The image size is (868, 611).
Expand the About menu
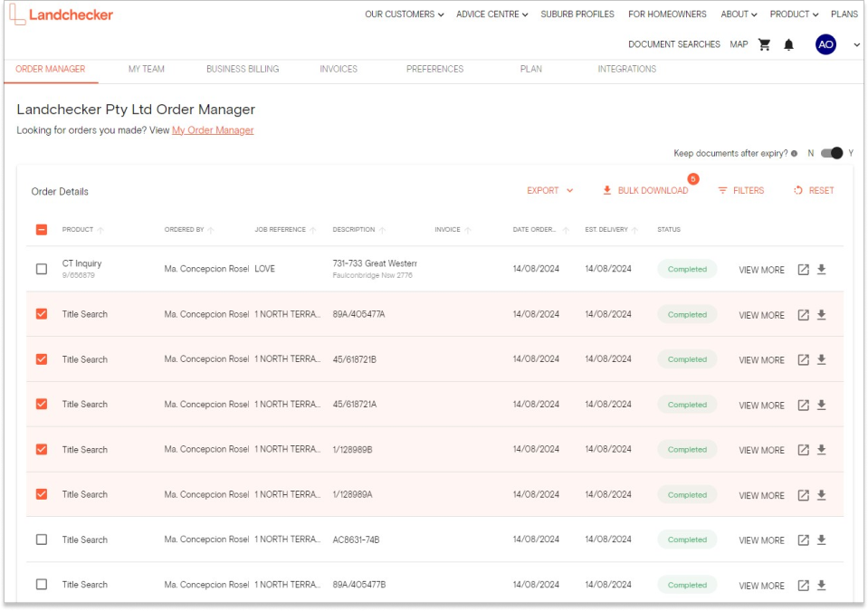739,14
